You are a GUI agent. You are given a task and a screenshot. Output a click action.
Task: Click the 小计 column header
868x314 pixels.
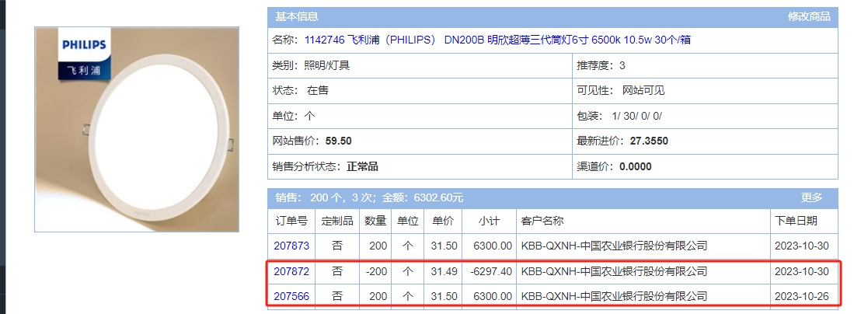(489, 221)
